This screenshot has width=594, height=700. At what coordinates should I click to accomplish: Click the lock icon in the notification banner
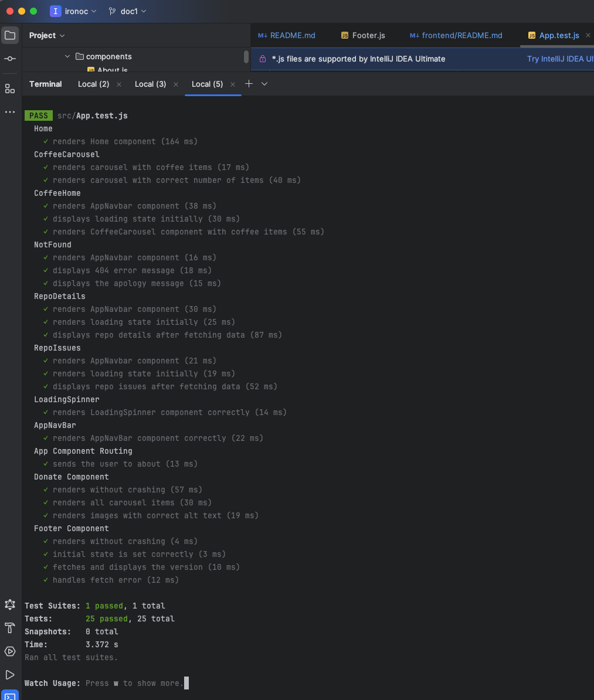point(263,59)
